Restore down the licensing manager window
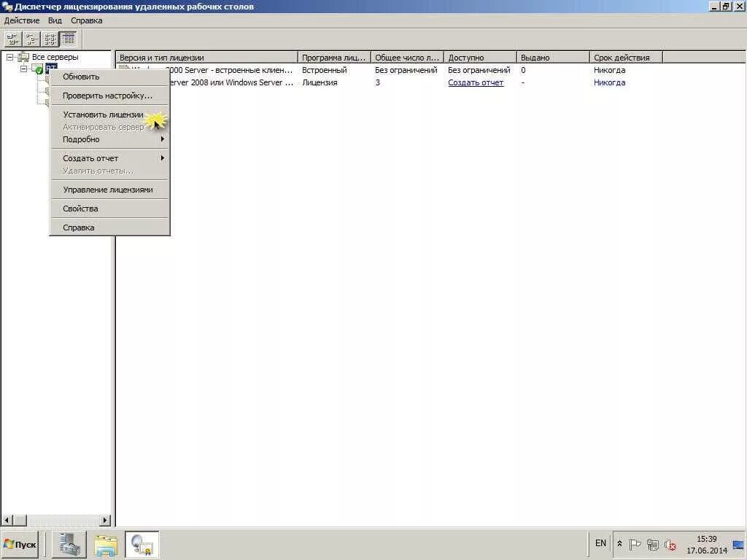Viewport: 747px width, 560px height. pyautogui.click(x=725, y=7)
